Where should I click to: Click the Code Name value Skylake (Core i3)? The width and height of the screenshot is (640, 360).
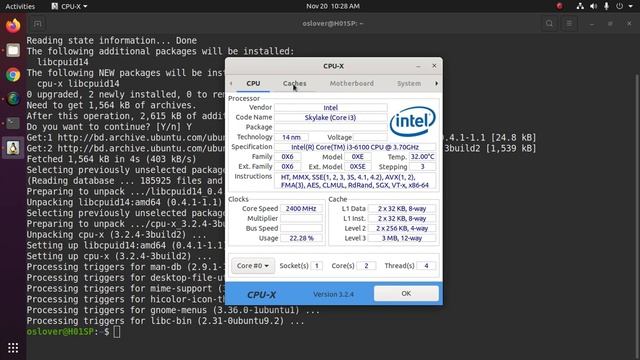[331, 118]
